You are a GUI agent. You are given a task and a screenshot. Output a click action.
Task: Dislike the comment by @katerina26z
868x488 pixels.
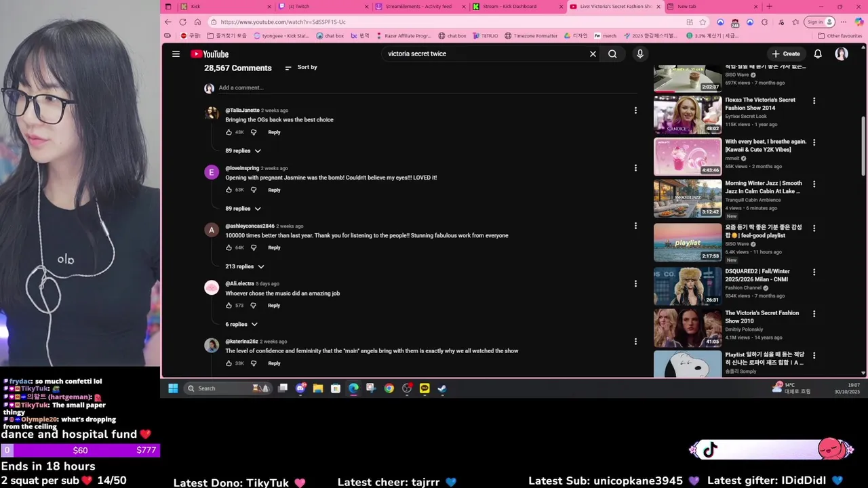click(x=254, y=363)
